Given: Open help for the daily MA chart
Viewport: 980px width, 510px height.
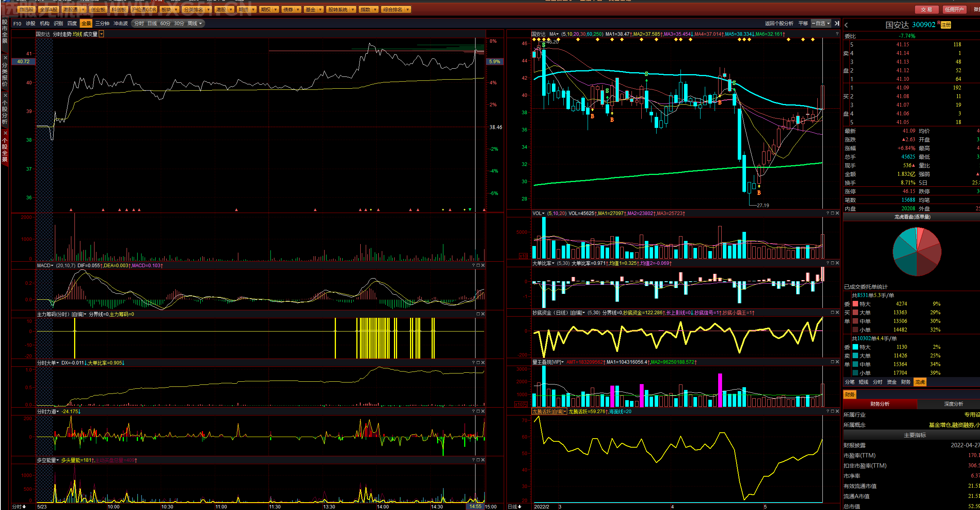Looking at the screenshot, I should [x=837, y=34].
